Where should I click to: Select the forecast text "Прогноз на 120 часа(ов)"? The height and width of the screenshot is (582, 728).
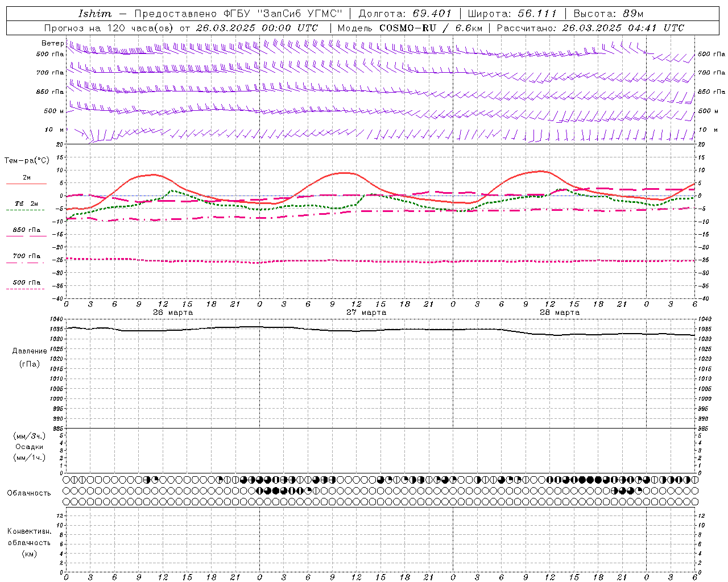click(109, 28)
